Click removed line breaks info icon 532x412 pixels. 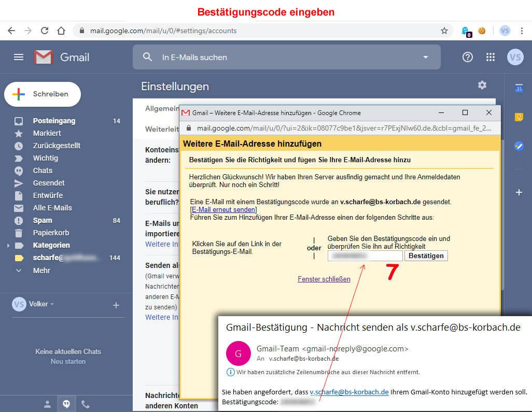point(230,372)
